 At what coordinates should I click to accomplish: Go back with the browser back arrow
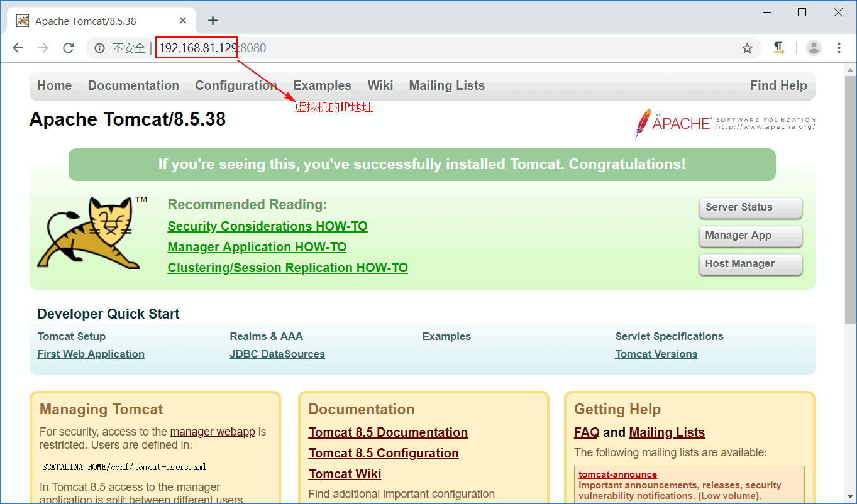click(18, 48)
